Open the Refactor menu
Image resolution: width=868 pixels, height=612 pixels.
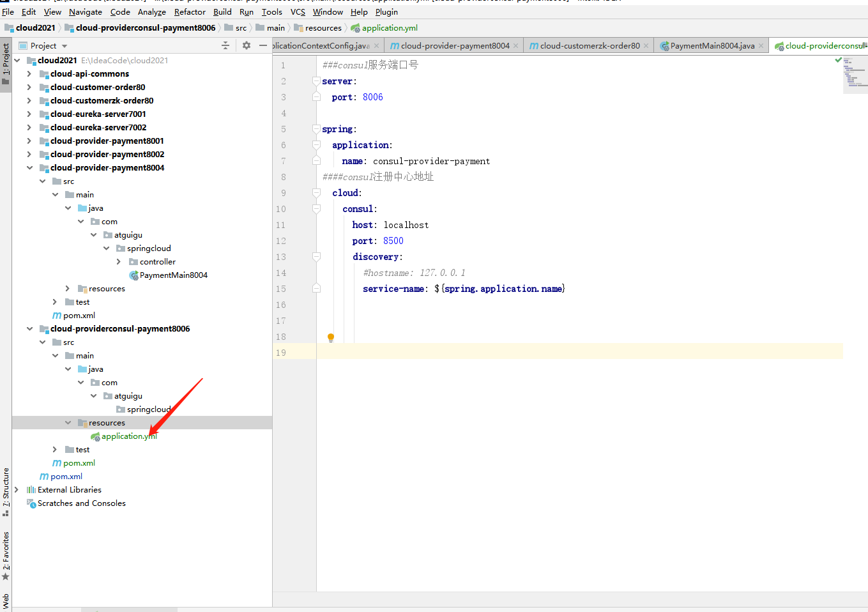190,11
